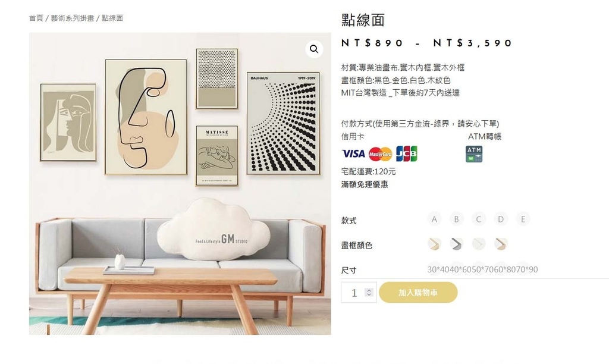
Task: Click the MasterCard payment logo
Action: click(x=380, y=154)
